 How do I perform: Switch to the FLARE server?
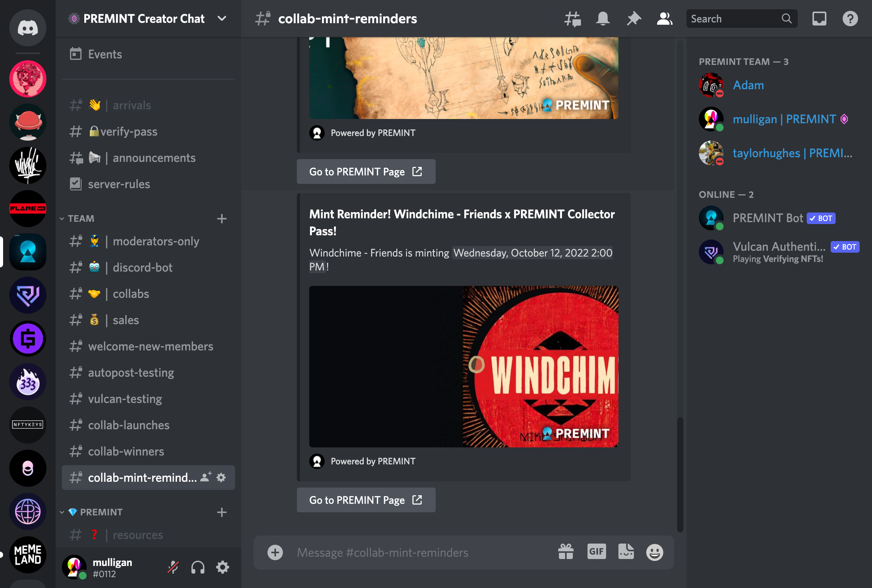(x=28, y=209)
